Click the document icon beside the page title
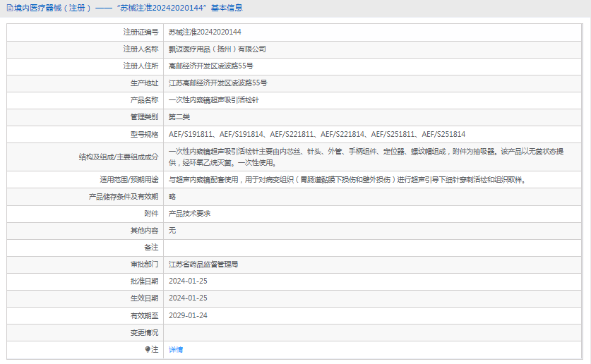This screenshot has height=364, width=591. tap(10, 8)
